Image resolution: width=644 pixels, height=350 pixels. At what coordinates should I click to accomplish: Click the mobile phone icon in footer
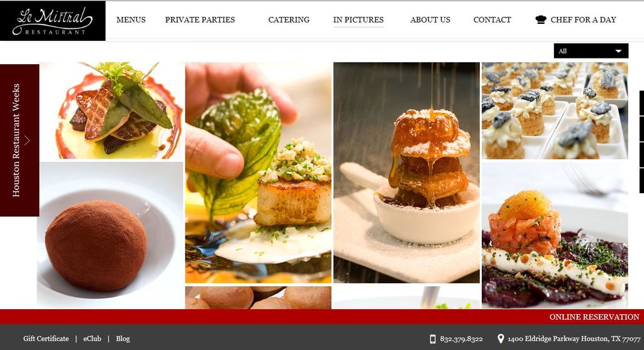click(x=433, y=339)
